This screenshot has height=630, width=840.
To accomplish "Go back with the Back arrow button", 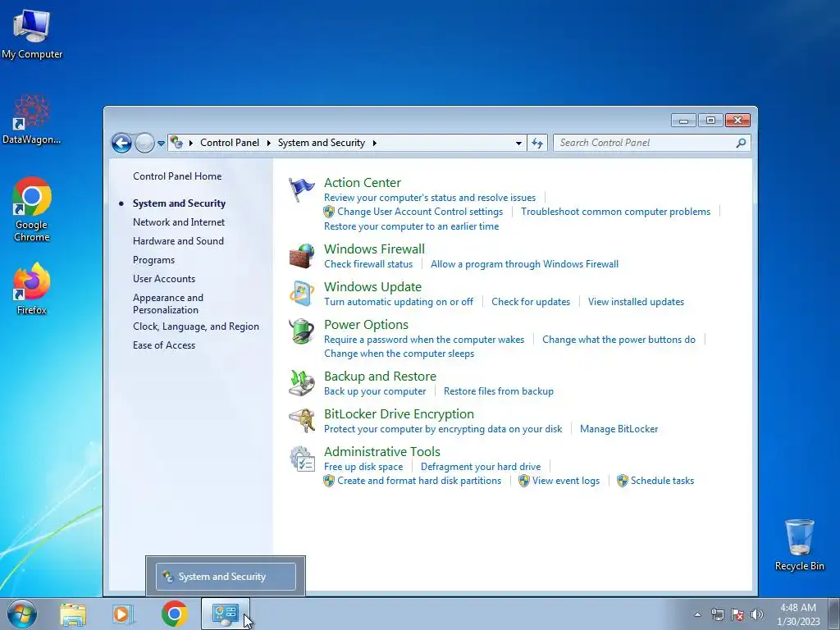I will coord(121,143).
